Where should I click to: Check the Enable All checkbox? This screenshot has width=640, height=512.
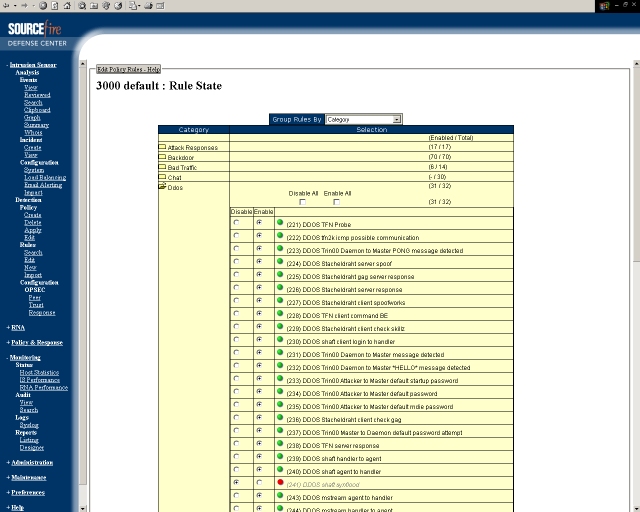pos(336,202)
